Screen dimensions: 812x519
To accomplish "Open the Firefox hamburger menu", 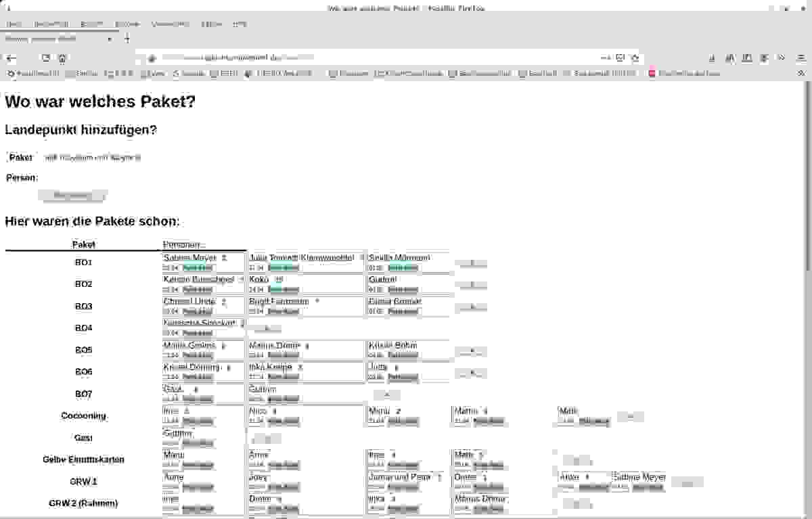I will [x=800, y=58].
